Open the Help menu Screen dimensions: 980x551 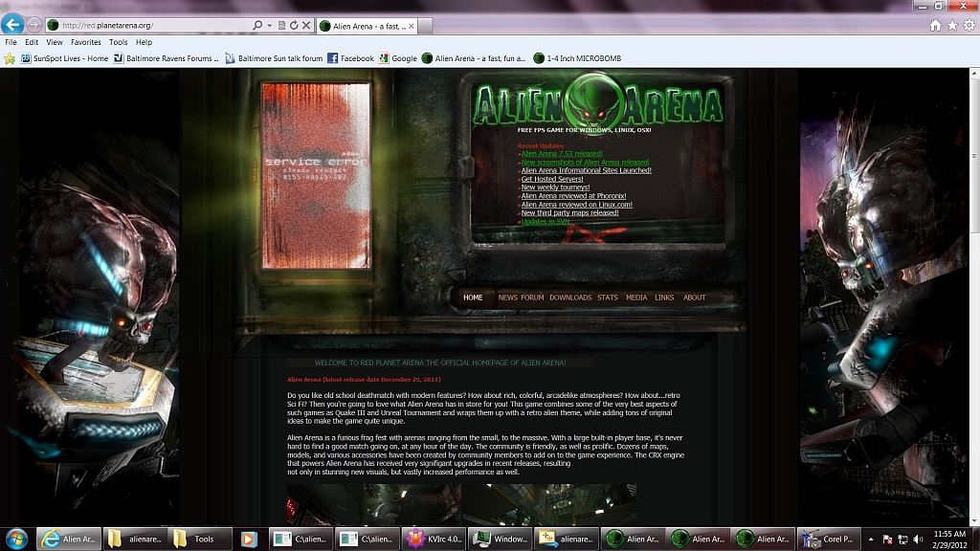click(x=144, y=42)
